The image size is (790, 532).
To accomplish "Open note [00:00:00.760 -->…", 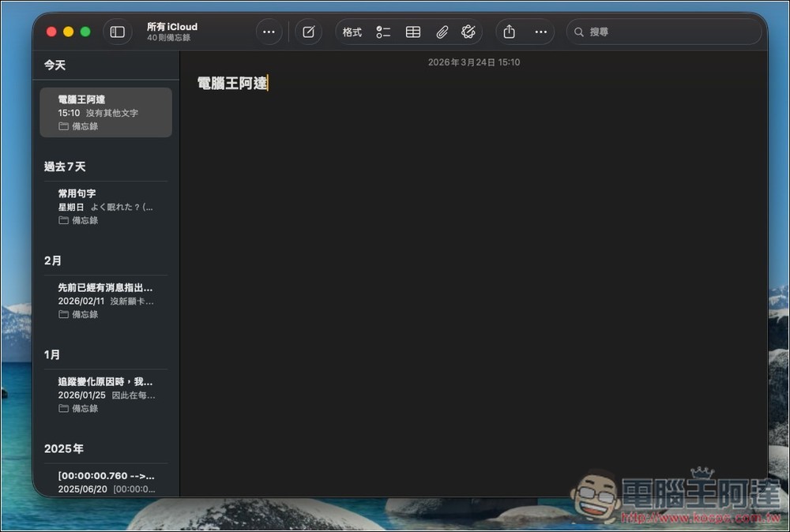I will point(106,481).
